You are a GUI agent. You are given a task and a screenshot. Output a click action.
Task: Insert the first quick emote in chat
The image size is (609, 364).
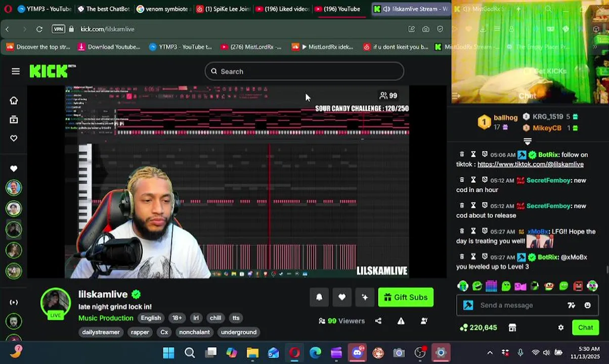(x=462, y=286)
